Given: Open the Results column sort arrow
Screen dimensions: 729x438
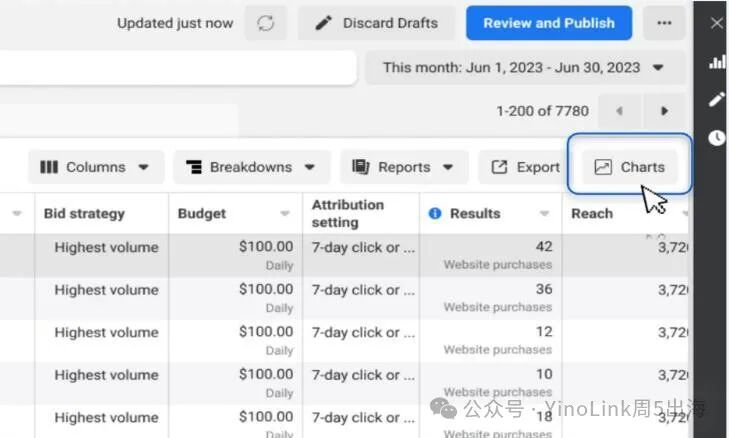Looking at the screenshot, I should point(544,213).
